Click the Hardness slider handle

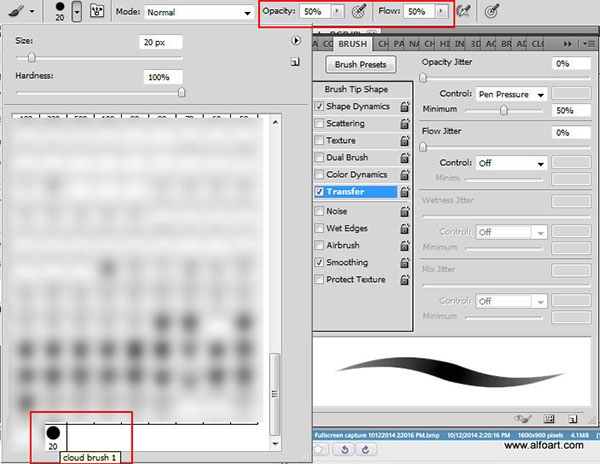(x=182, y=92)
